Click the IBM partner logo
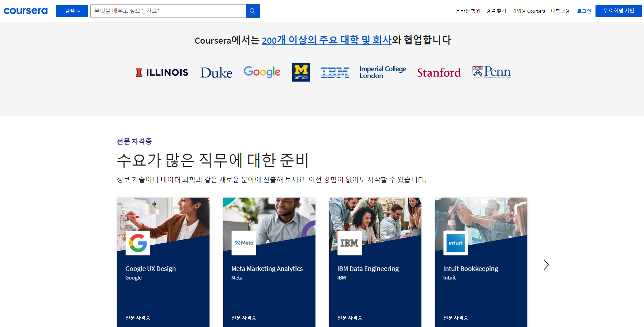This screenshot has width=644, height=327. click(x=335, y=72)
